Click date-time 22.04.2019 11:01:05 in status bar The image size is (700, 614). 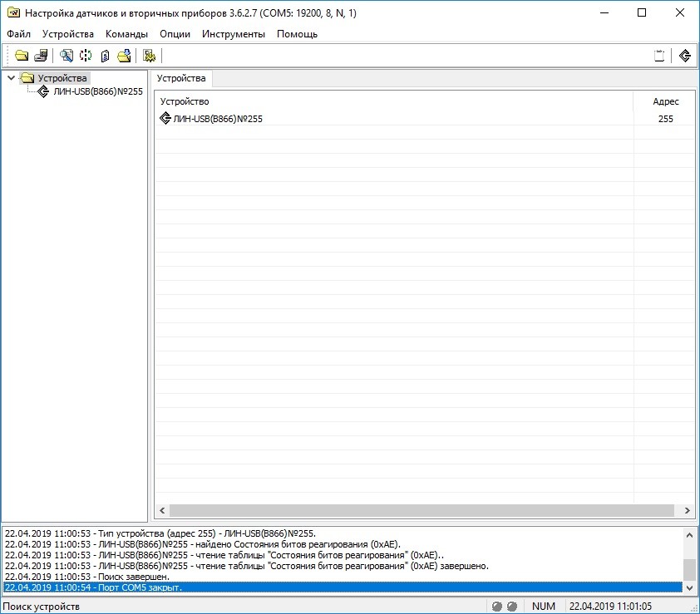click(x=610, y=607)
